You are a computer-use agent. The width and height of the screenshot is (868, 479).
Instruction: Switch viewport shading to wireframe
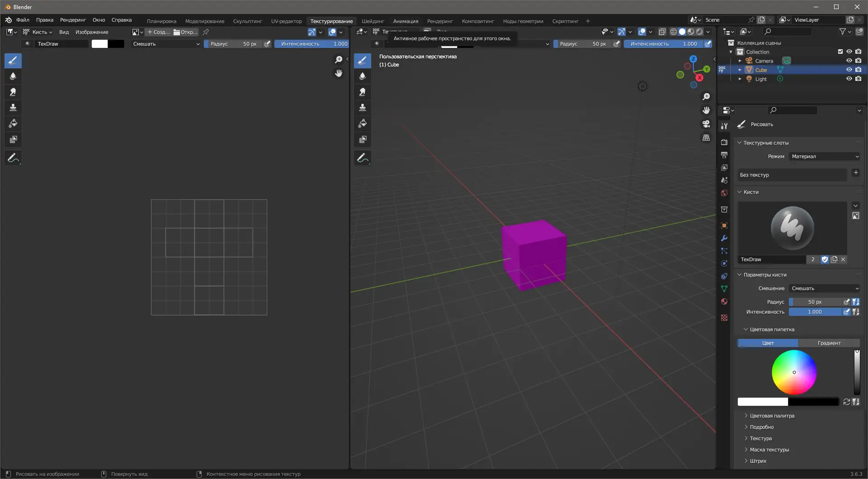click(674, 32)
